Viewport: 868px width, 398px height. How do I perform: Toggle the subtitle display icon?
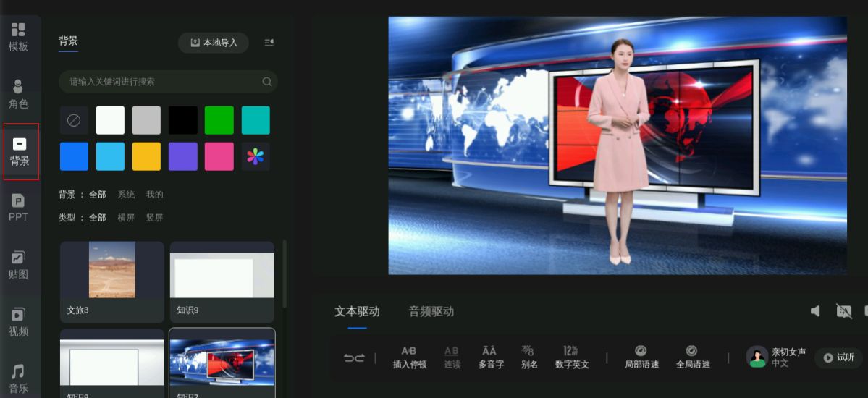[843, 311]
